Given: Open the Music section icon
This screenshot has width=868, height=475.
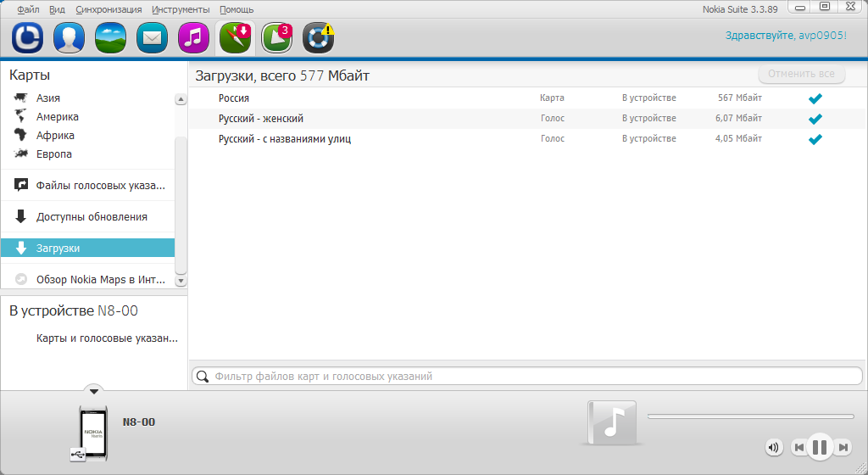Looking at the screenshot, I should [193, 38].
